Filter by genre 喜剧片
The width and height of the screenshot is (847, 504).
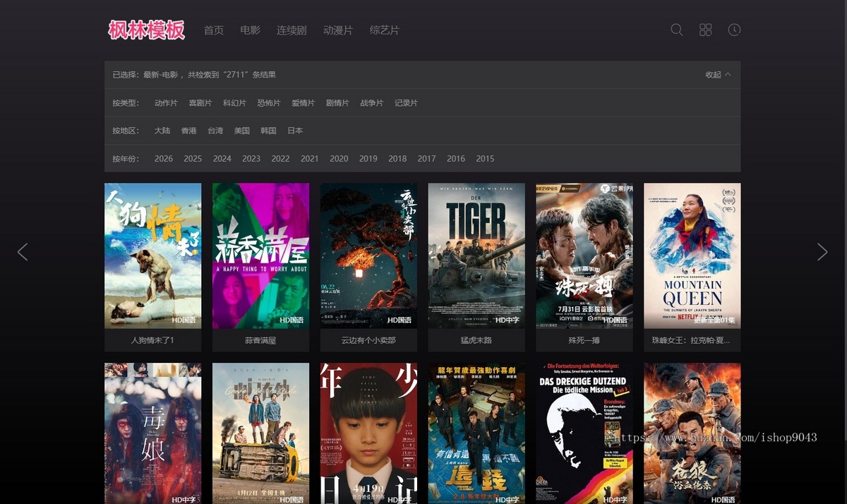click(200, 103)
